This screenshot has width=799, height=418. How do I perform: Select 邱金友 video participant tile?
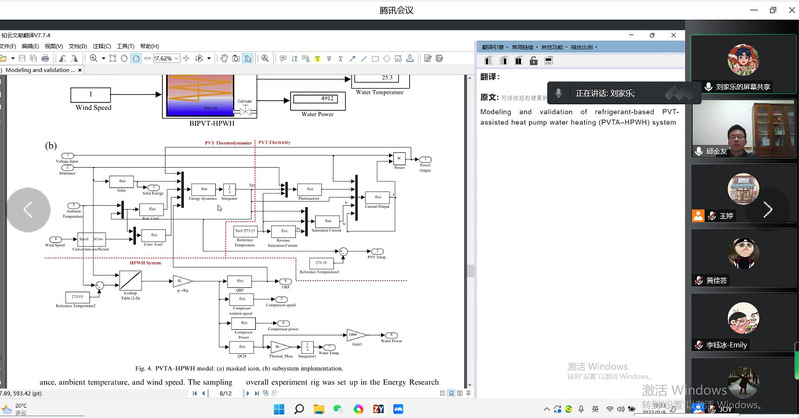(743, 128)
